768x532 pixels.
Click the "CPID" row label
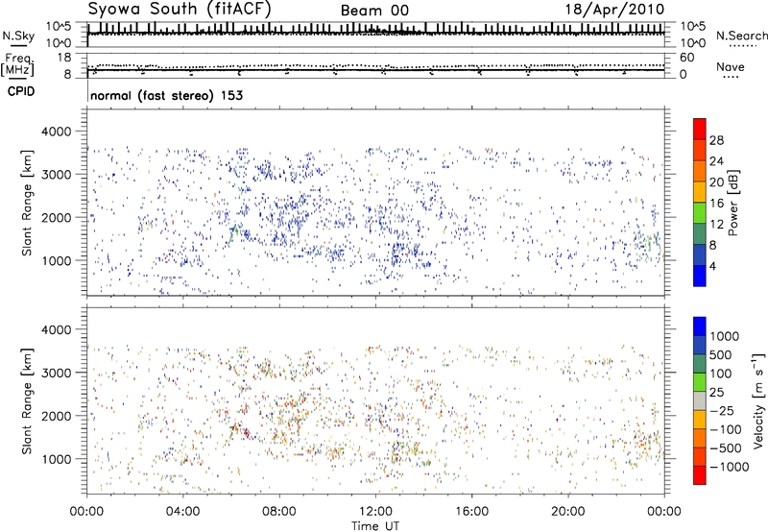pyautogui.click(x=21, y=91)
